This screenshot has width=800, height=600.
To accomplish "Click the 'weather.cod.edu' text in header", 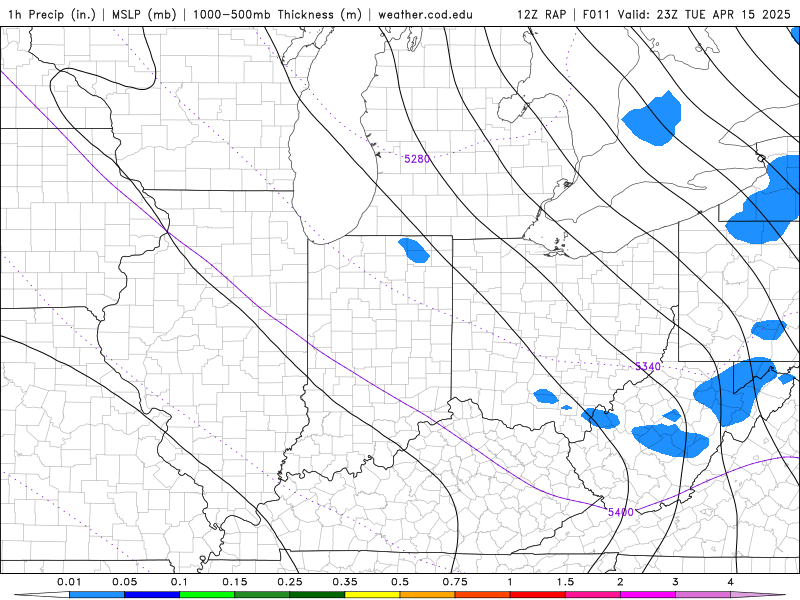I will (425, 14).
